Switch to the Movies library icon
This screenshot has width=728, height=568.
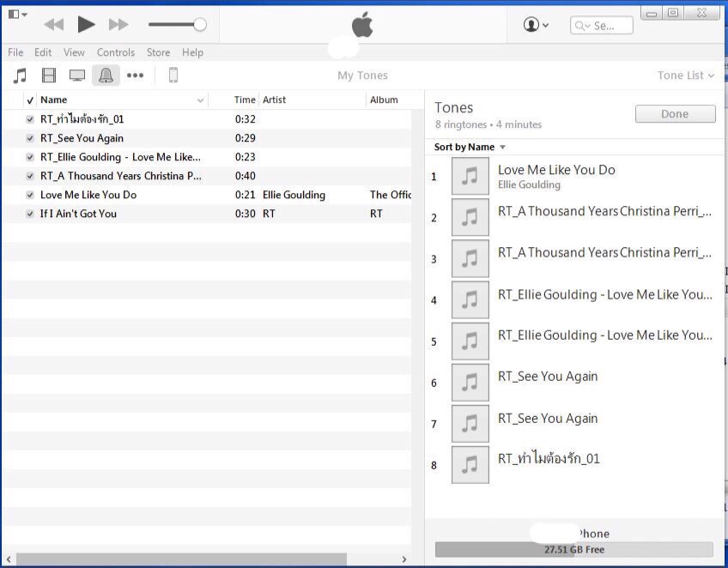point(49,76)
